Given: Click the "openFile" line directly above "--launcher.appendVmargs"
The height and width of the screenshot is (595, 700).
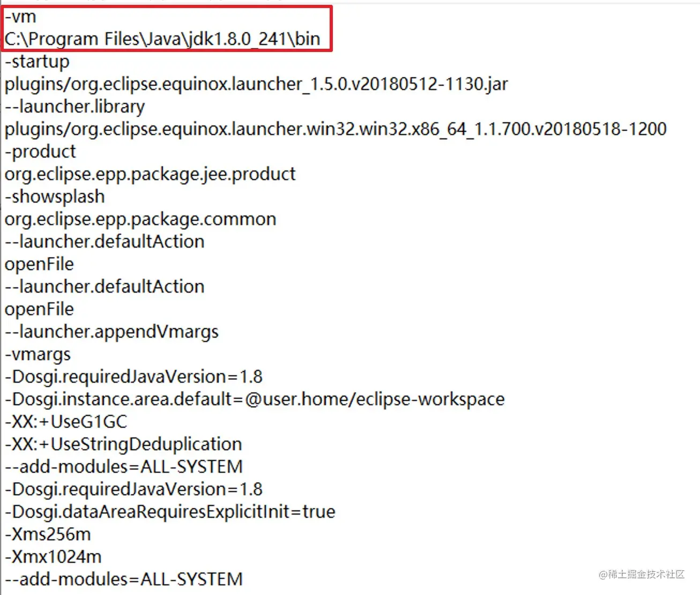Looking at the screenshot, I should 39,309.
